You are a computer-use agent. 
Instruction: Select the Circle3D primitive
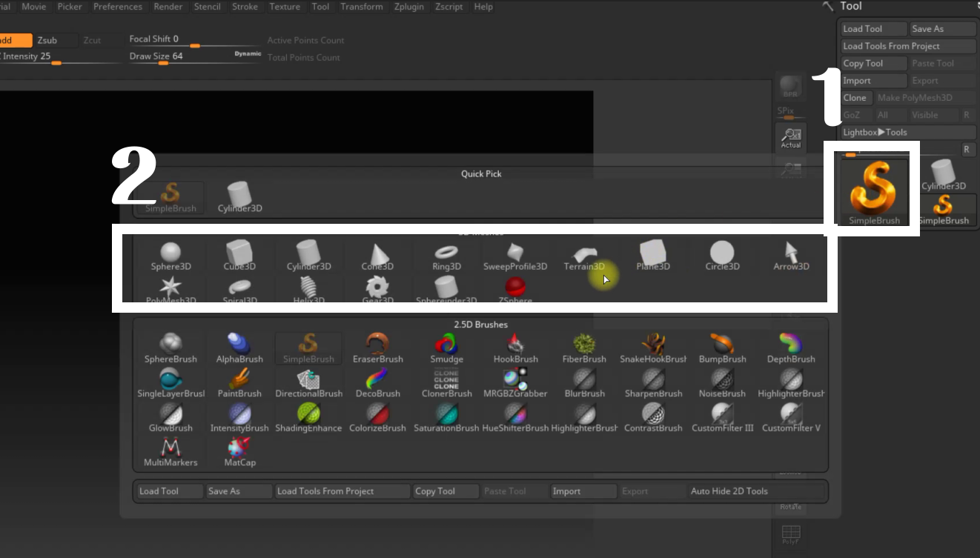point(722,256)
